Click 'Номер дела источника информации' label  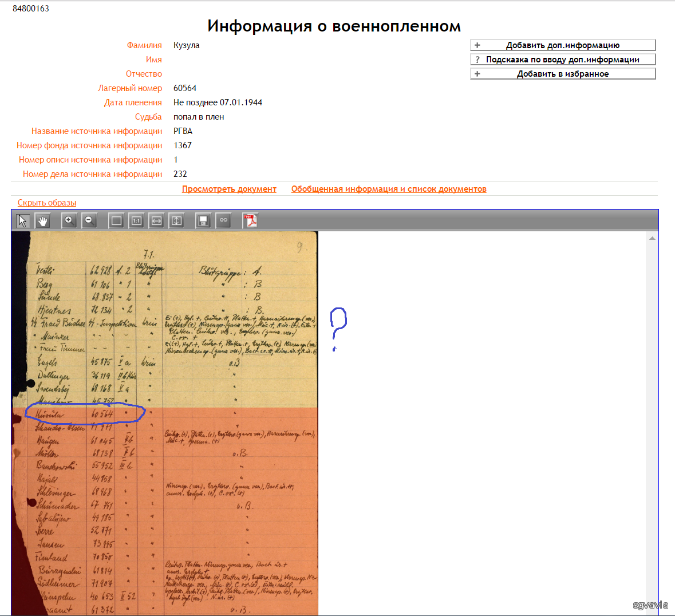coord(93,174)
